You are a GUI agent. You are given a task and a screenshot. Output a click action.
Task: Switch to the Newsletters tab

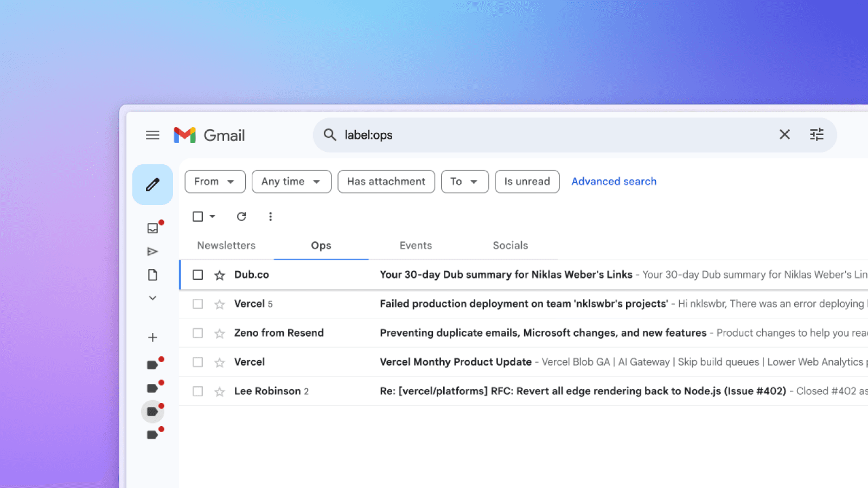[226, 246]
